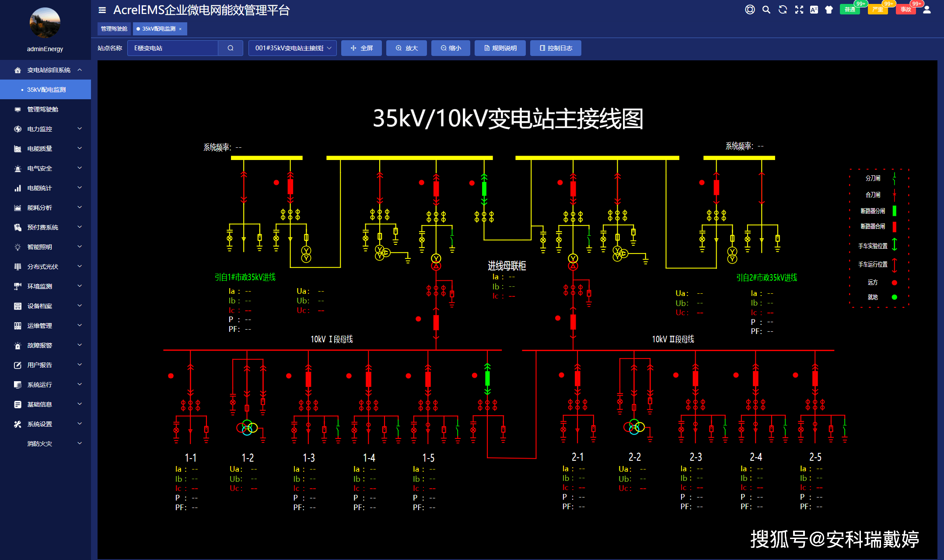Click the 设备档案 sidebar icon
Viewport: 944px width, 560px height.
[x=17, y=306]
